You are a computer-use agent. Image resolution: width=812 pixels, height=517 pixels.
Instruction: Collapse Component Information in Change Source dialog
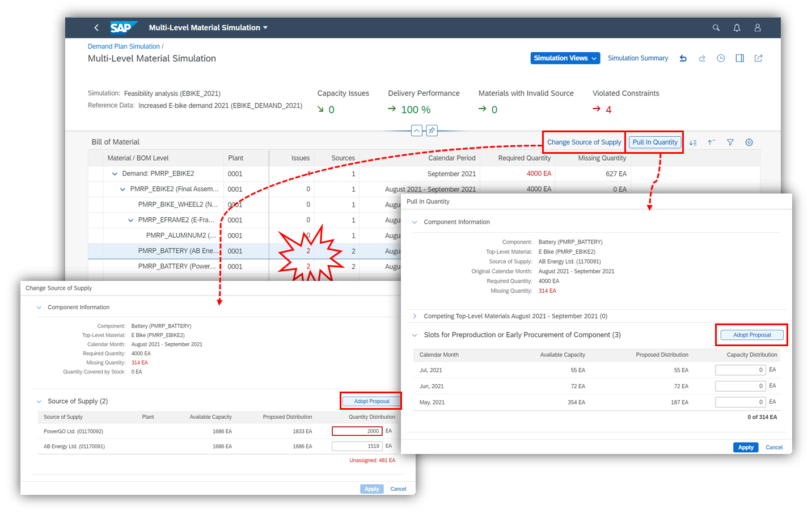[39, 307]
